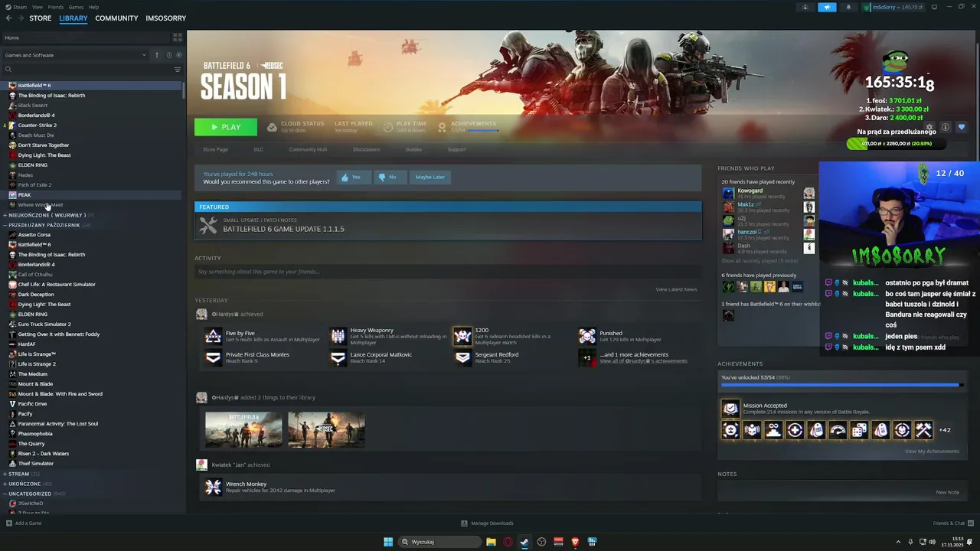The image size is (980, 551).
Task: Click the Say something about this game field
Action: tap(448, 272)
